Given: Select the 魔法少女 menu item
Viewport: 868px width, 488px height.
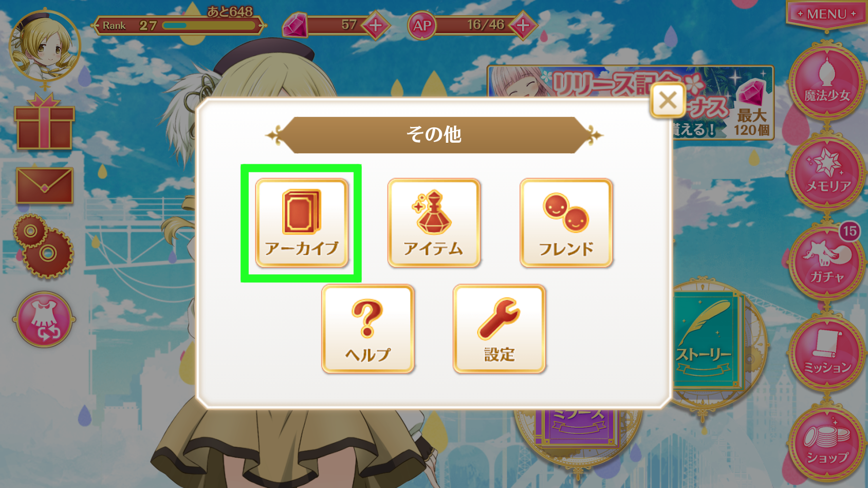Looking at the screenshot, I should pyautogui.click(x=826, y=82).
